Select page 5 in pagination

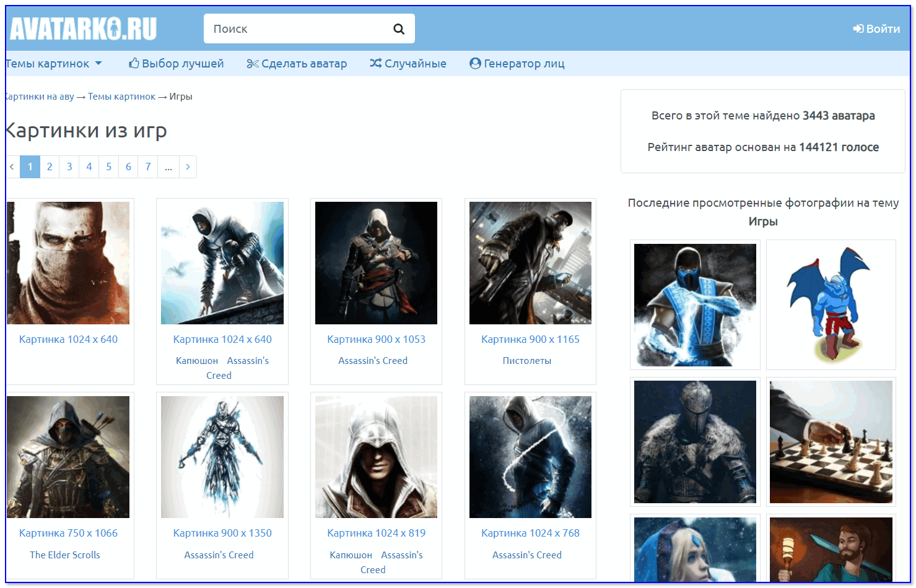pos(109,166)
